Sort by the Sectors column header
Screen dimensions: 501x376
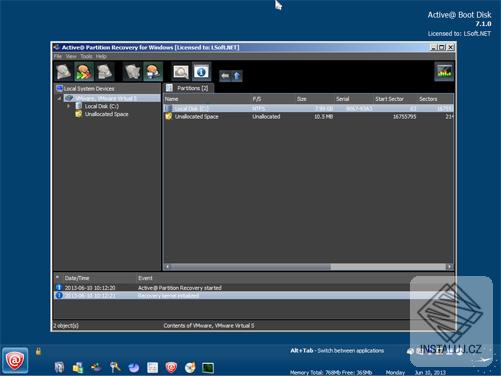(x=428, y=99)
